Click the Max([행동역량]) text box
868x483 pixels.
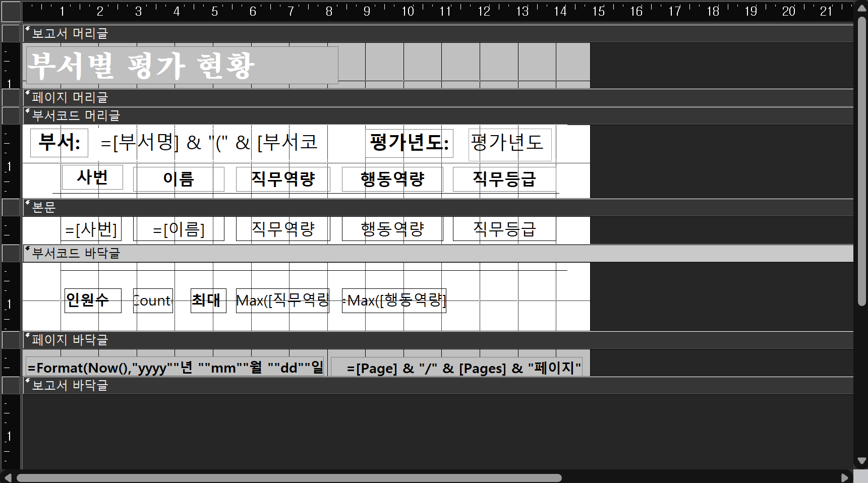394,300
